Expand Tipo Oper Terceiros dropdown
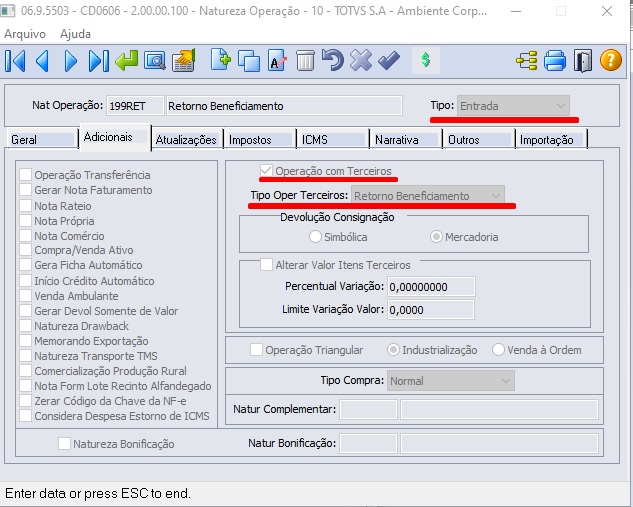Screen dimensions: 633x507 (x=428, y=196)
